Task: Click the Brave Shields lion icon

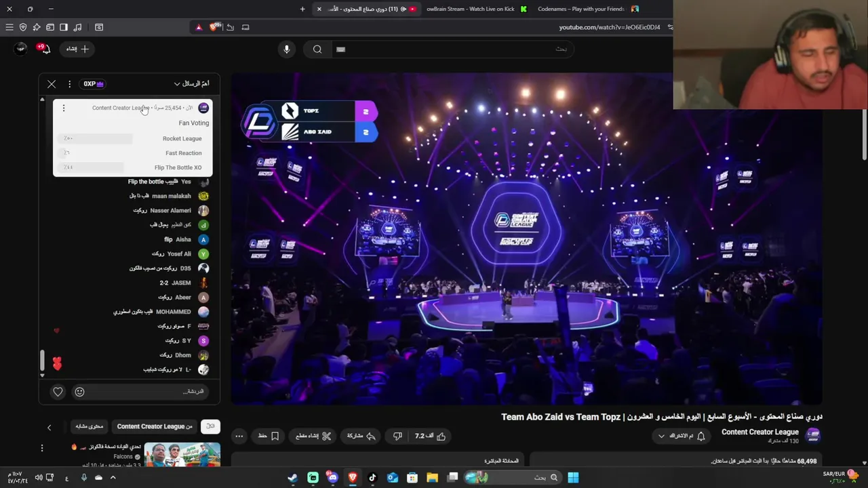Action: tap(215, 27)
